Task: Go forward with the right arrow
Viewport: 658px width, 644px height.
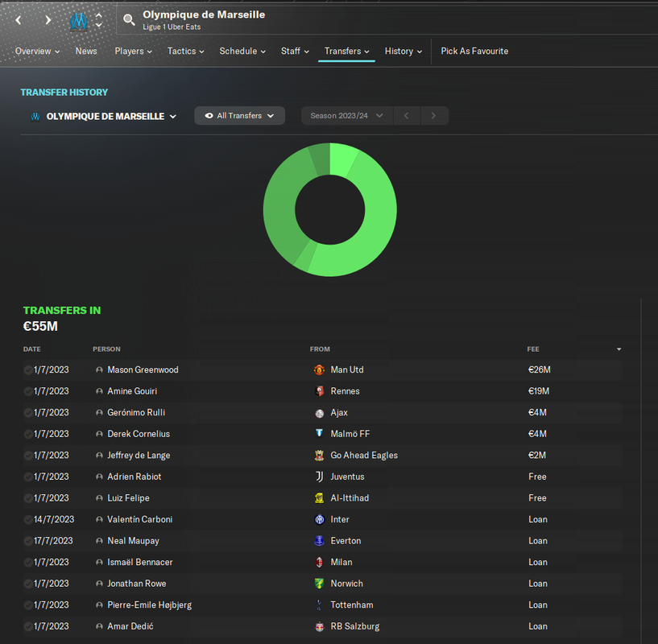Action: tap(48, 19)
